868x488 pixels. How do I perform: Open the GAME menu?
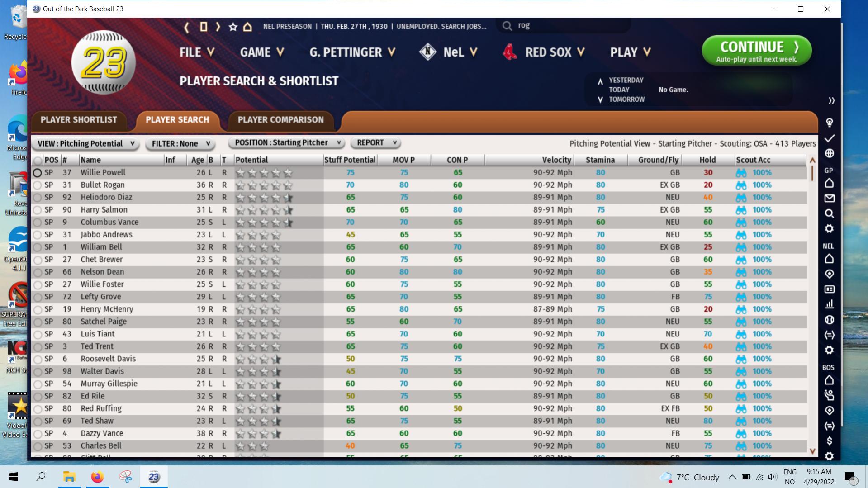pyautogui.click(x=262, y=52)
